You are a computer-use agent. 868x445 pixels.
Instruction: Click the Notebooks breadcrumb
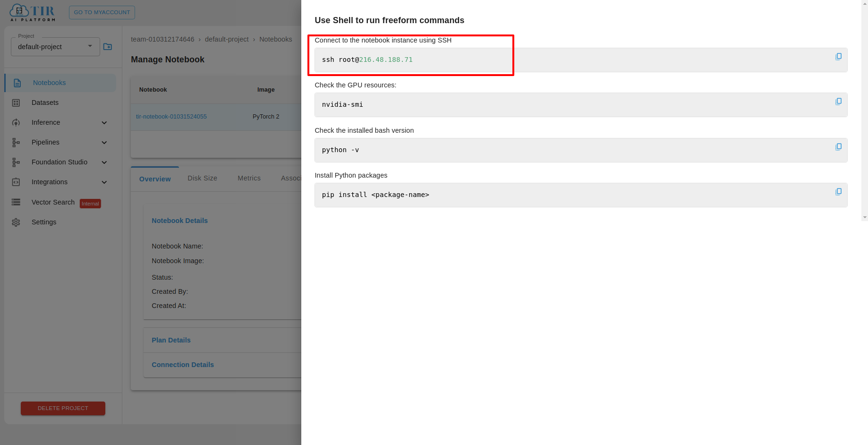pos(276,39)
